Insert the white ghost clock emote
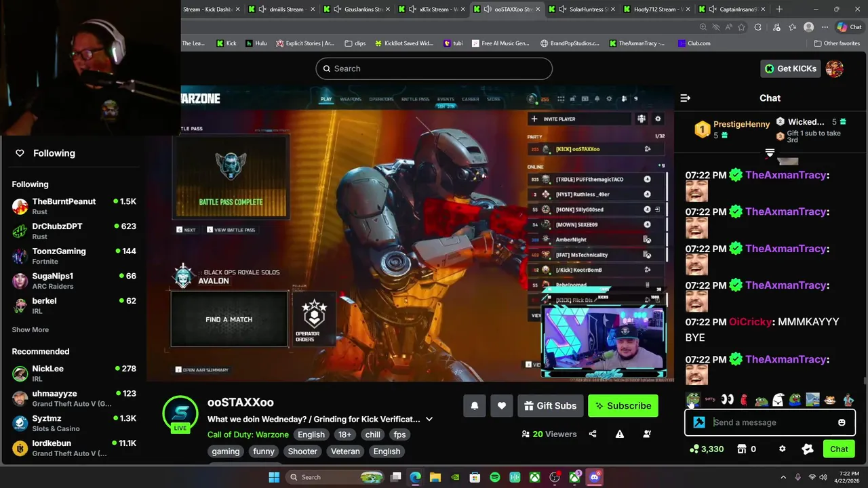 point(778,399)
